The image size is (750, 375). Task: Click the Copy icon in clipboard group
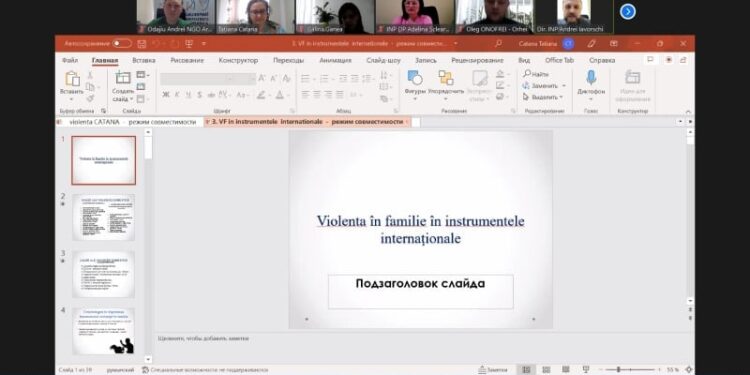tap(90, 87)
